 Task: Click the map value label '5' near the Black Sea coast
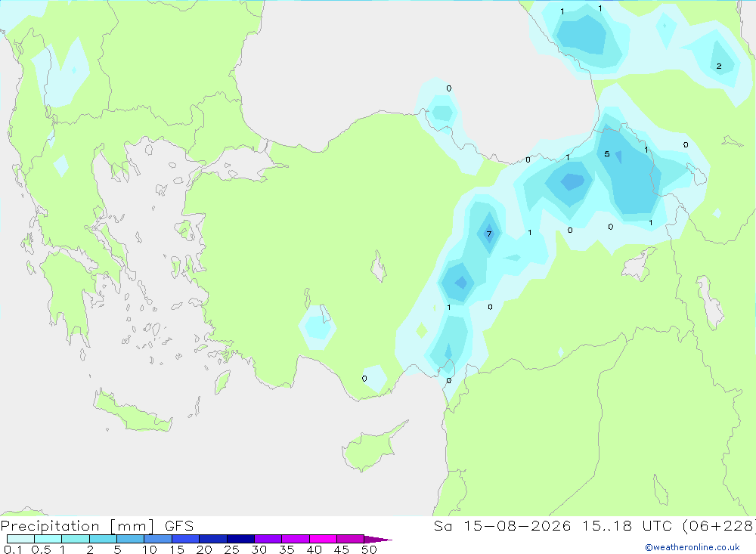click(607, 154)
